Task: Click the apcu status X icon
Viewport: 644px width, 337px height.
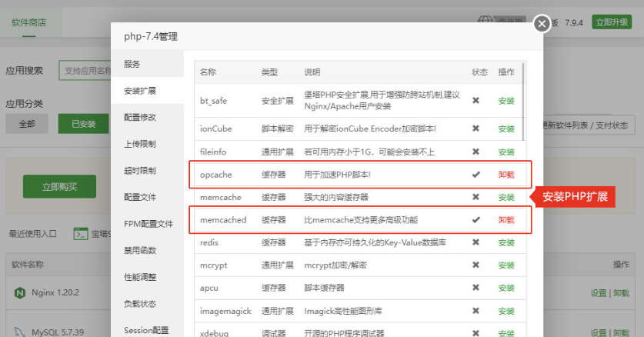Action: coord(475,287)
